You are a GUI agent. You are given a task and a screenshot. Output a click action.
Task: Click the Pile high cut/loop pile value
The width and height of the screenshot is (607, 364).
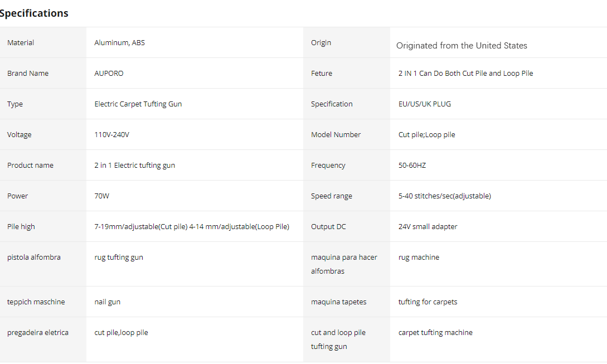192,226
